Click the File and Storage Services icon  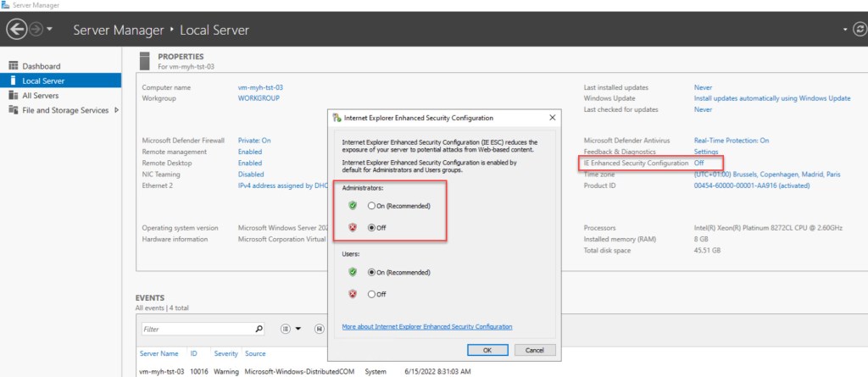pos(14,110)
